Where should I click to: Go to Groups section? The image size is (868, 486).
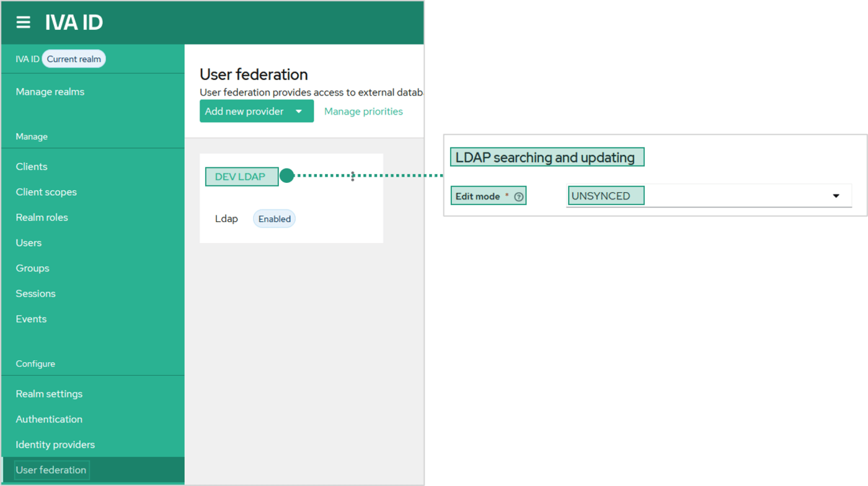click(33, 268)
